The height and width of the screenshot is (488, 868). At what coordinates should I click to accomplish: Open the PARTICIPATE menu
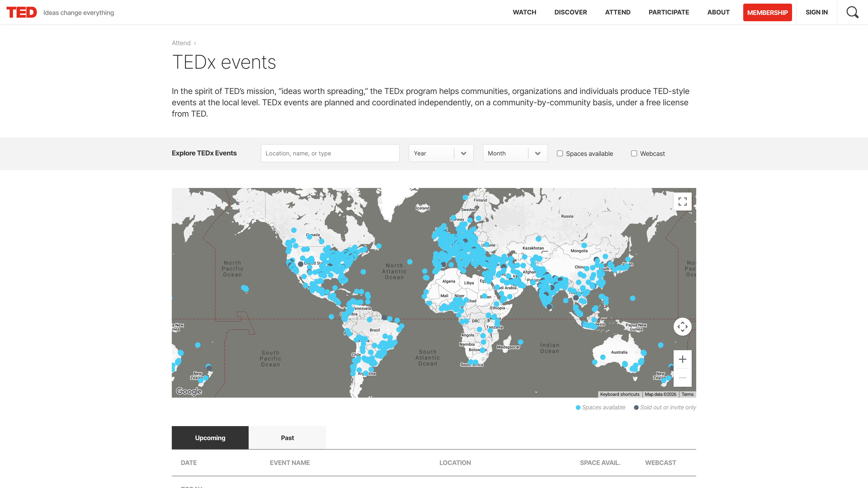(x=669, y=12)
